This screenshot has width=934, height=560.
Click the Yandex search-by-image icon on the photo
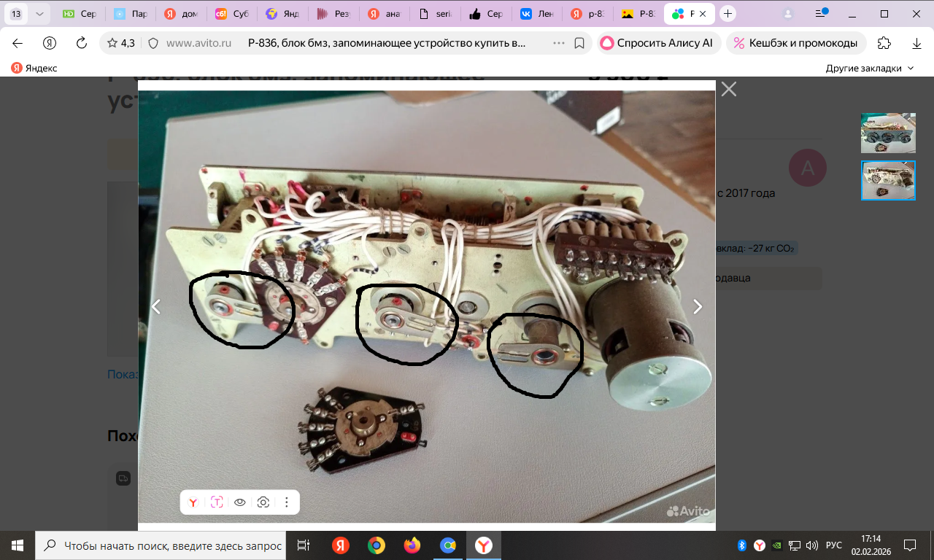click(193, 502)
